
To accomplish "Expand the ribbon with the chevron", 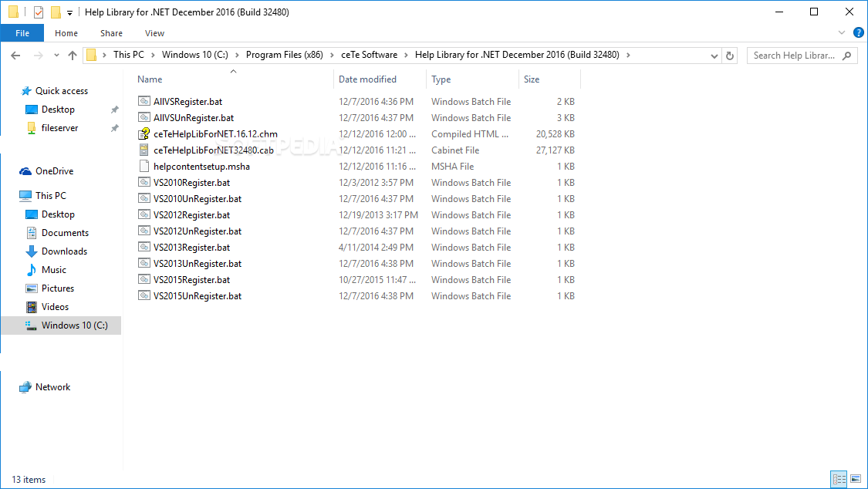I will (x=842, y=32).
